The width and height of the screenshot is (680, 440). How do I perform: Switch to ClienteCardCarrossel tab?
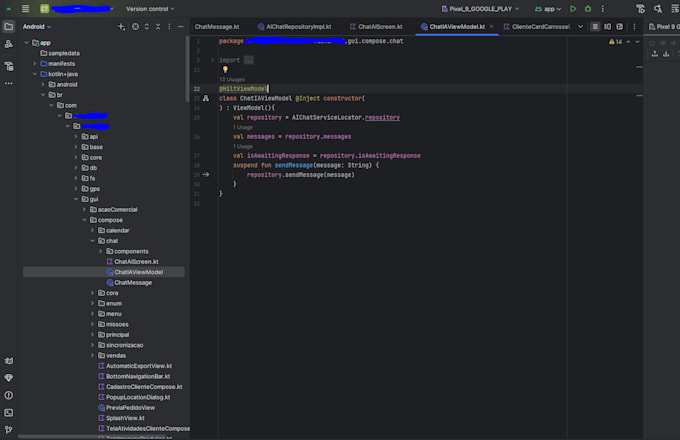(537, 27)
